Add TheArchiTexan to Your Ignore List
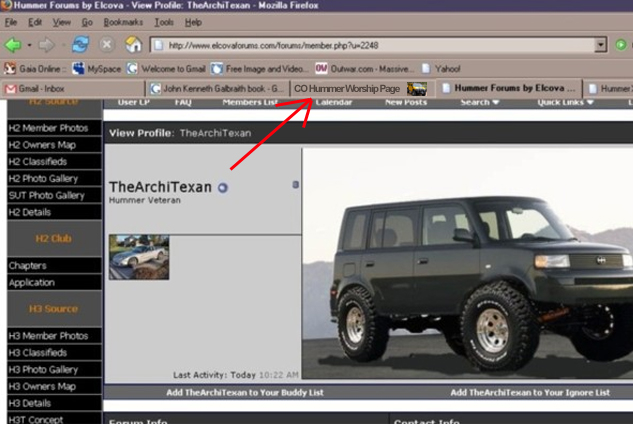The height and width of the screenshot is (424, 633). click(x=530, y=393)
